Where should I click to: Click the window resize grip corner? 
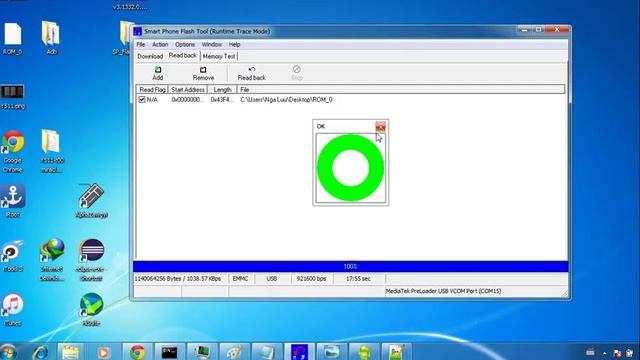point(564,293)
